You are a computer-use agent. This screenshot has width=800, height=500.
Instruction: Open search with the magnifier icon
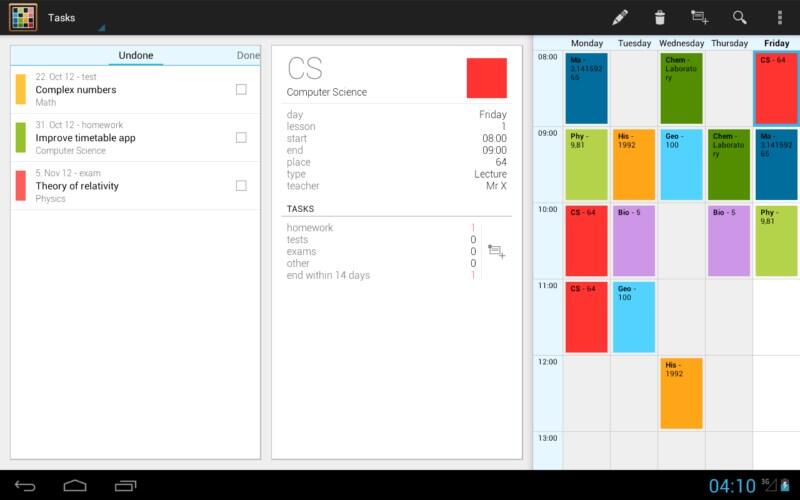coord(740,17)
